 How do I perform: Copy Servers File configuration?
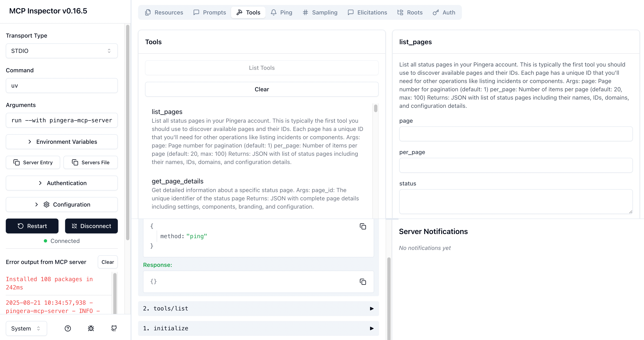(x=91, y=162)
